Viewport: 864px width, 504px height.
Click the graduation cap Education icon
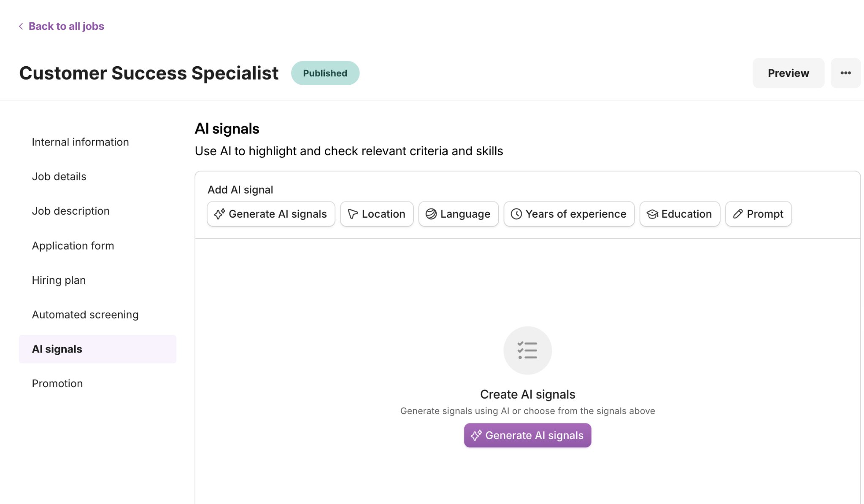(652, 214)
